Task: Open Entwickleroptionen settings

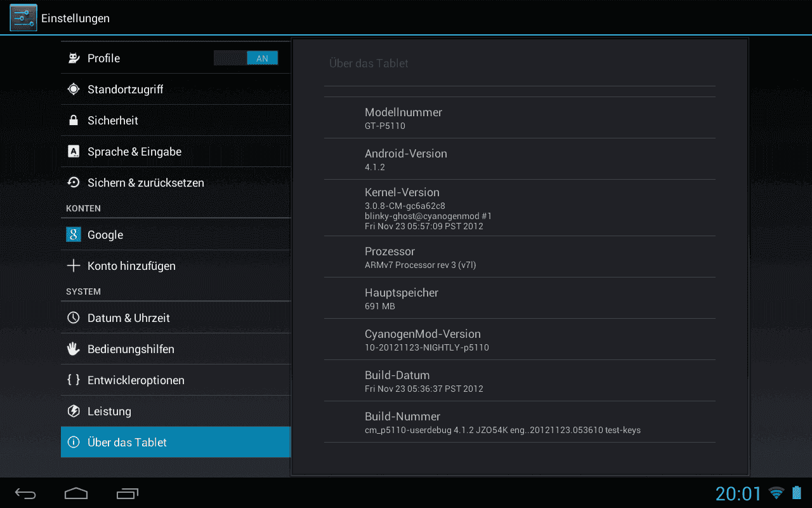Action: tap(176, 380)
